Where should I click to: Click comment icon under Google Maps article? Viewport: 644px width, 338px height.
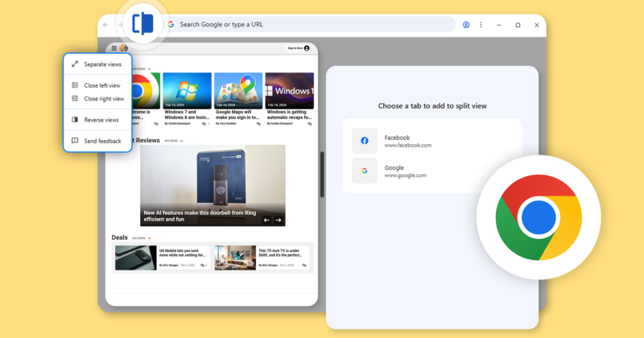tap(258, 124)
